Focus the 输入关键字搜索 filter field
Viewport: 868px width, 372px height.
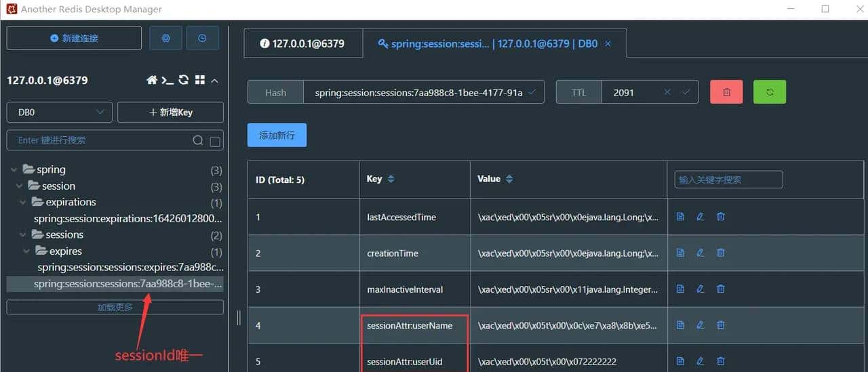tap(729, 180)
